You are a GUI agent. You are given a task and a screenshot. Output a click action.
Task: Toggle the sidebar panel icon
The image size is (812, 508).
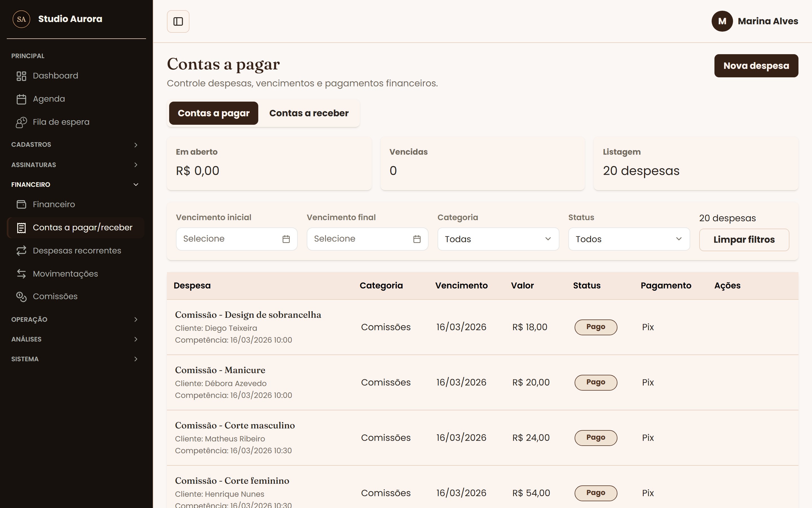tap(178, 21)
